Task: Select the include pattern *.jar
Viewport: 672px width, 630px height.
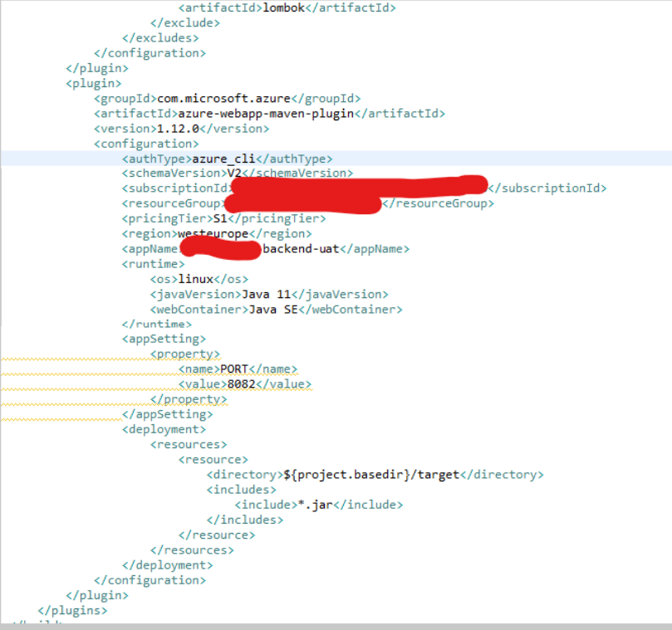Action: [314, 504]
